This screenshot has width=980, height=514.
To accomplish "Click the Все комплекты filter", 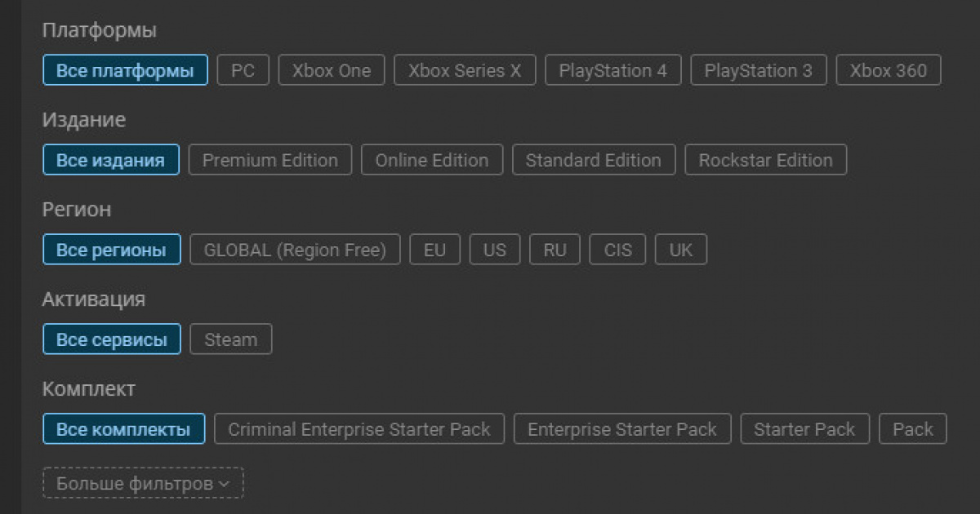I will tap(123, 429).
